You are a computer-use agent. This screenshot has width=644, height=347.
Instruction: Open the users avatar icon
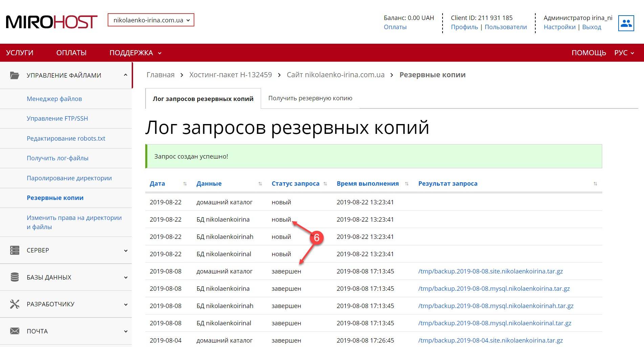tap(626, 23)
